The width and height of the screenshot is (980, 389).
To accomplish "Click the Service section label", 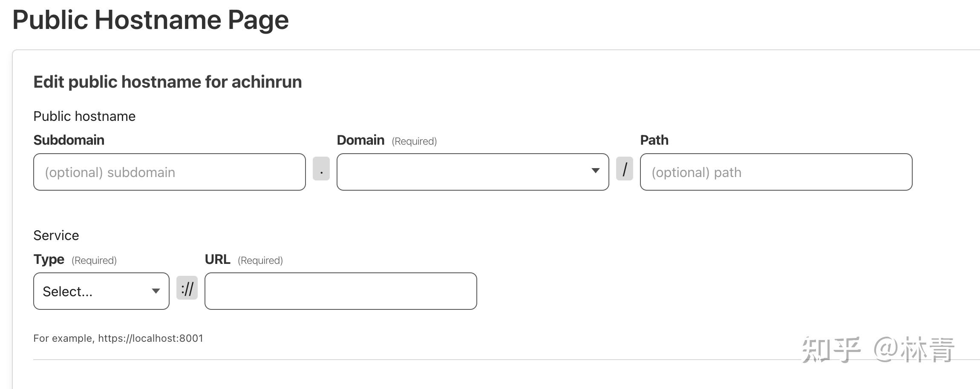I will pos(56,235).
